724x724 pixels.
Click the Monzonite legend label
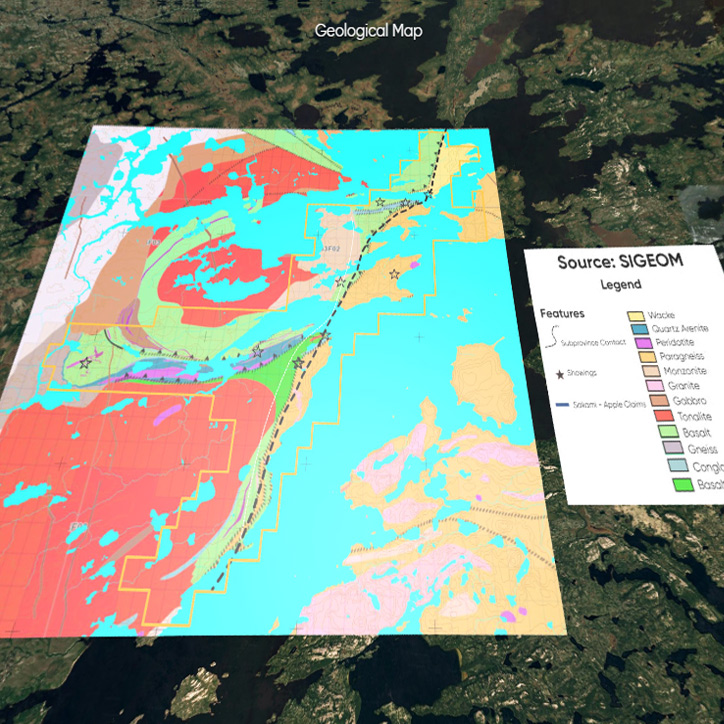point(686,370)
